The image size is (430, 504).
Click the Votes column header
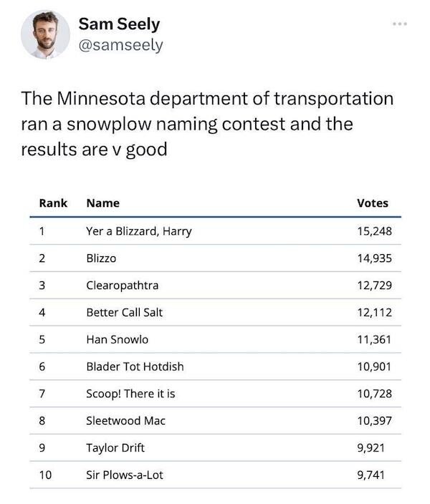[x=372, y=203]
